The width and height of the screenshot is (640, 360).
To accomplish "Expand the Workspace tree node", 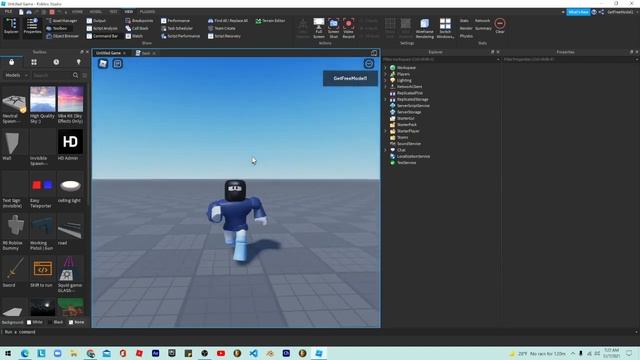I will click(386, 68).
